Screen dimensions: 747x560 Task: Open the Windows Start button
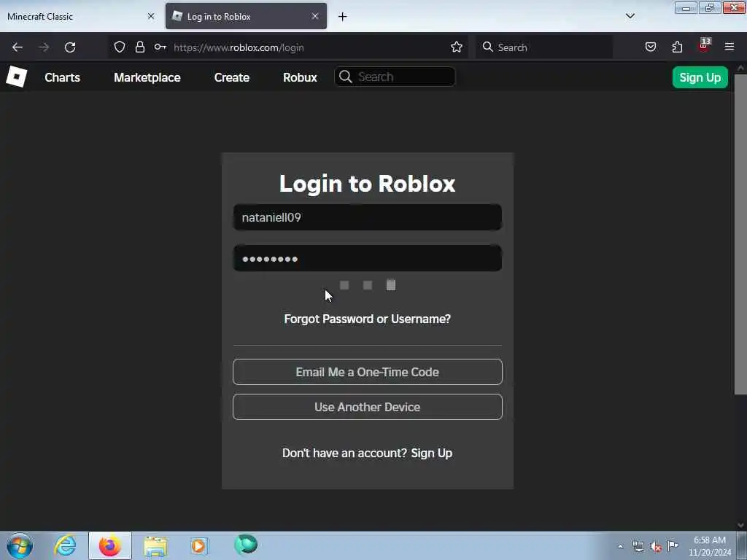(20, 545)
